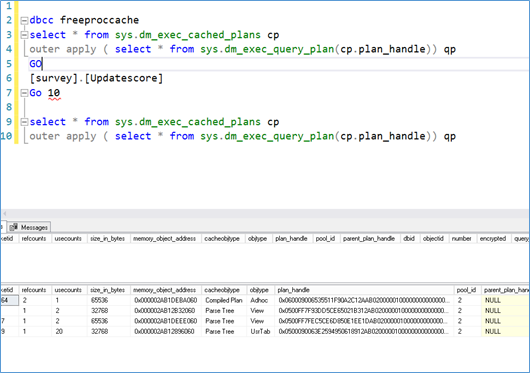Open the Messages tab
The width and height of the screenshot is (530, 373).
click(x=29, y=227)
